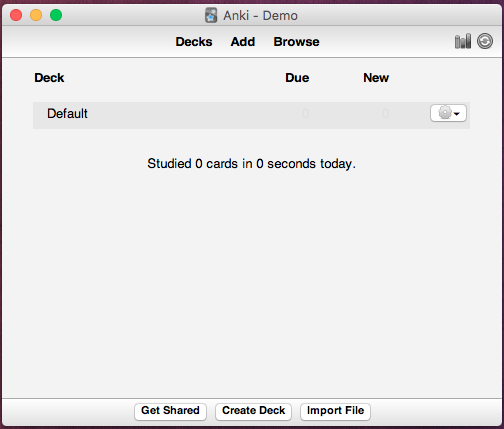Close the Anki window with red button

tap(16, 15)
